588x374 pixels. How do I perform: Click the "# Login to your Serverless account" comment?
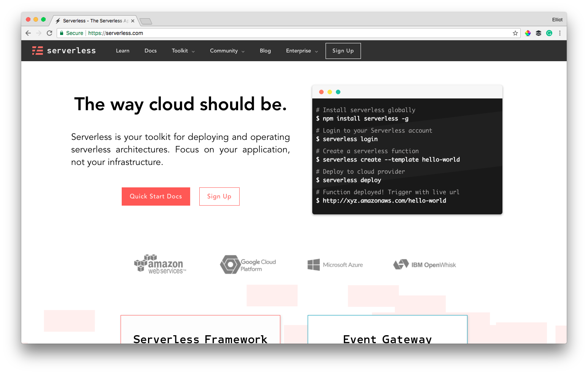pos(374,130)
